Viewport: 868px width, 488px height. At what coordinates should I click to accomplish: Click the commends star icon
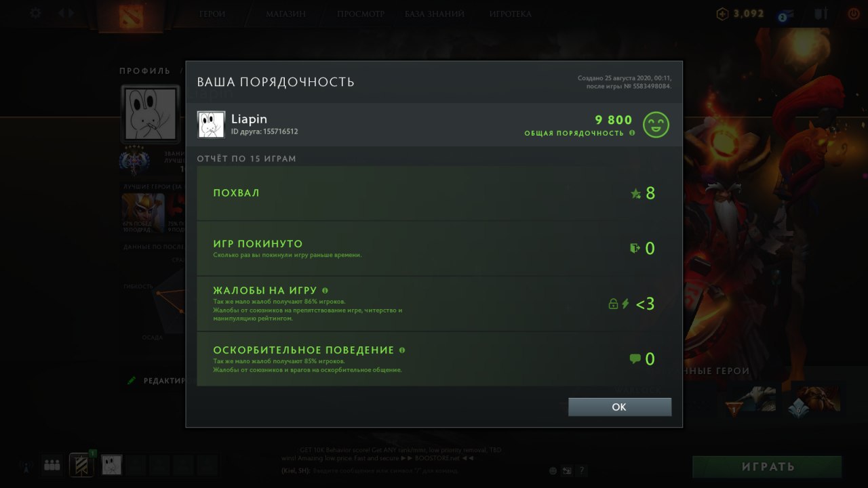(x=635, y=194)
